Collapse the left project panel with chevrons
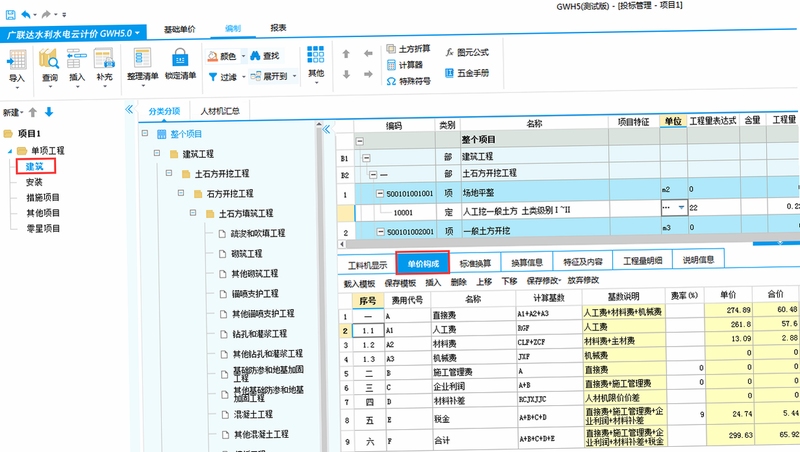This screenshot has height=452, width=800. [129, 109]
